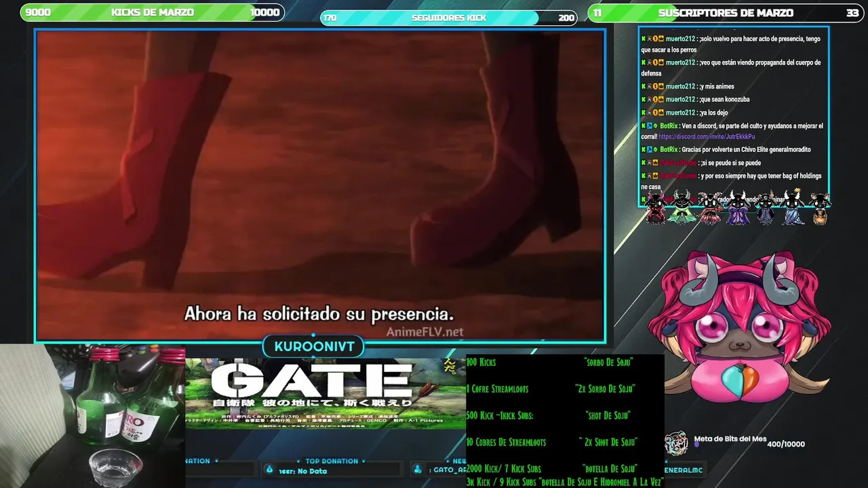Click the pink-horned VTuber avatar
This screenshot has height=488, width=868.
tap(739, 325)
